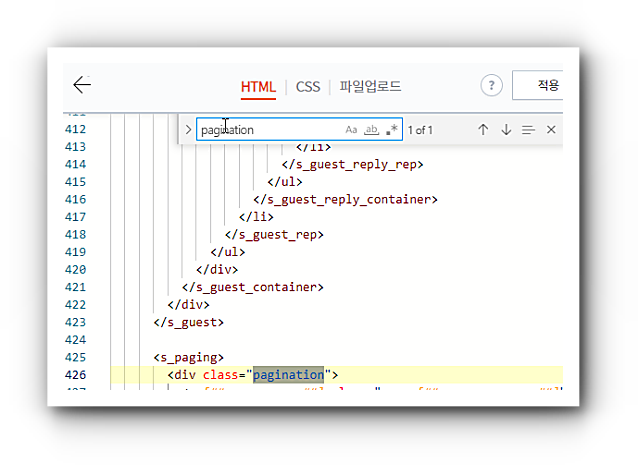Screen dimensions: 638x465
Task: Toggle regular expression (.*) search option
Action: coord(391,130)
